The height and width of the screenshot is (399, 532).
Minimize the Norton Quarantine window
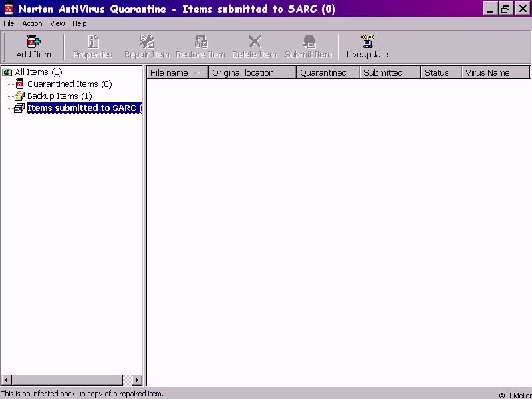point(490,9)
